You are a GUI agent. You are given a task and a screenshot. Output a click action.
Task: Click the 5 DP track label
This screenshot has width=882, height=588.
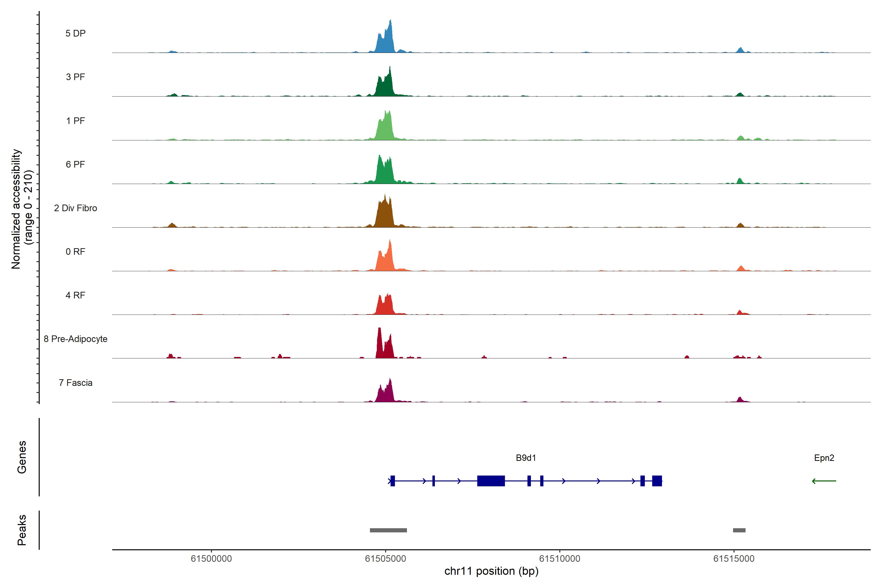[x=75, y=33]
